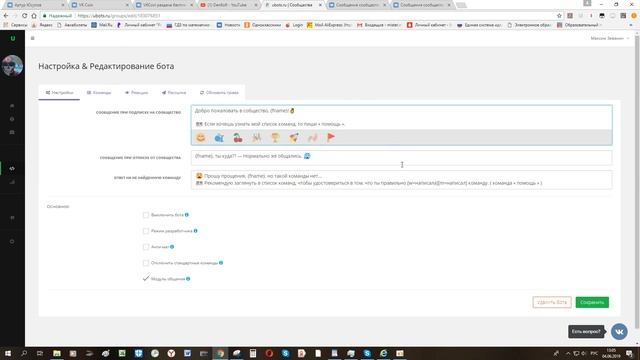Click into the unsubscribe message field

click(x=402, y=157)
